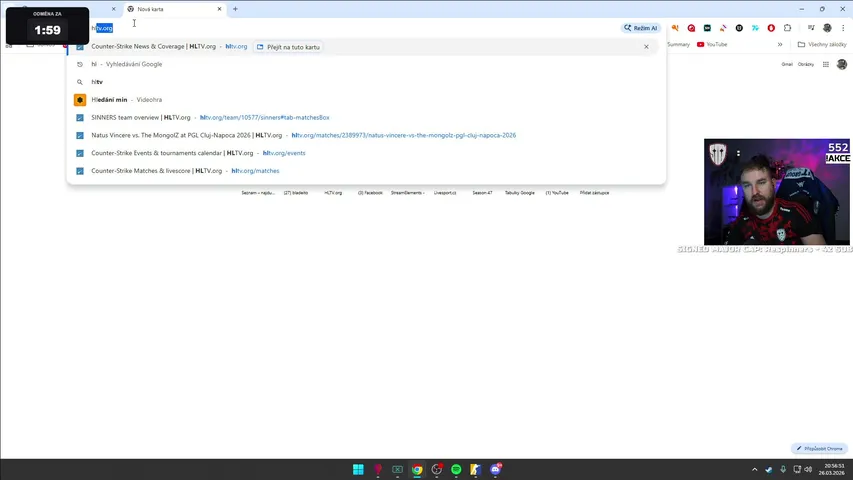Image resolution: width=853 pixels, height=480 pixels.
Task: Expand the hidden bookmarks chevron
Action: pyautogui.click(x=780, y=45)
